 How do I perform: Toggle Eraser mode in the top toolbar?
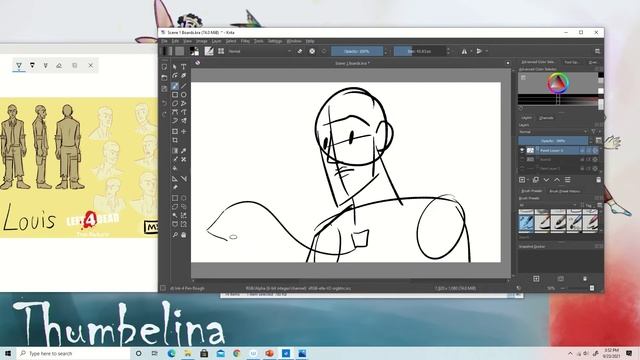coord(300,51)
